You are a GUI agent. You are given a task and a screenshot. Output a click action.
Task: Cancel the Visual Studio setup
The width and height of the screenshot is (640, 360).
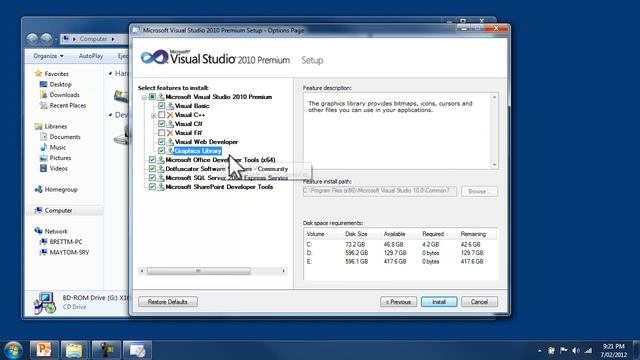[x=479, y=302]
